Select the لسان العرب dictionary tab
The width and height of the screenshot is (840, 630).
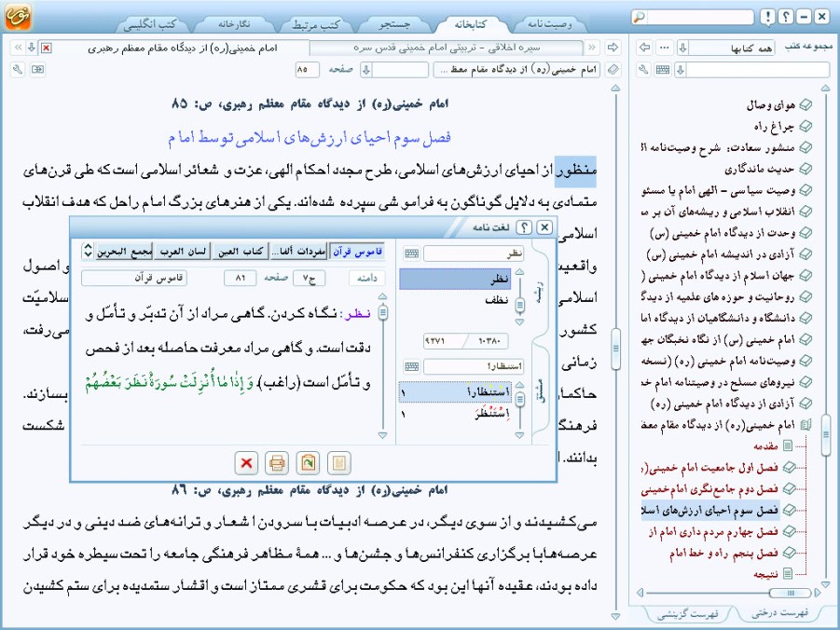point(182,252)
